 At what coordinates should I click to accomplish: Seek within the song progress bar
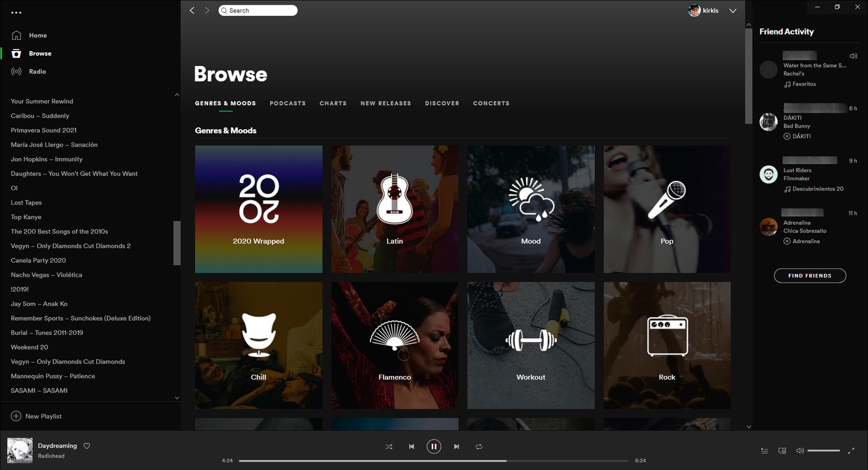tap(433, 461)
